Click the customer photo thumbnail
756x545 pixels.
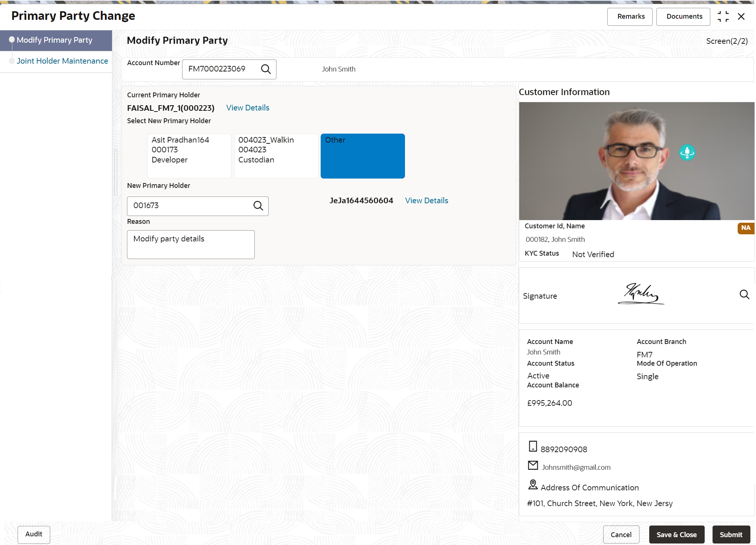[636, 161]
